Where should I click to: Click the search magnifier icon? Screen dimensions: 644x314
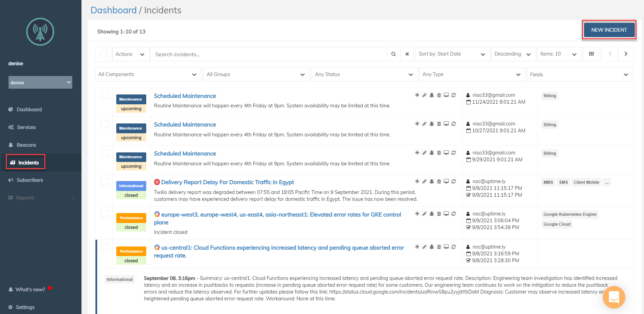393,54
